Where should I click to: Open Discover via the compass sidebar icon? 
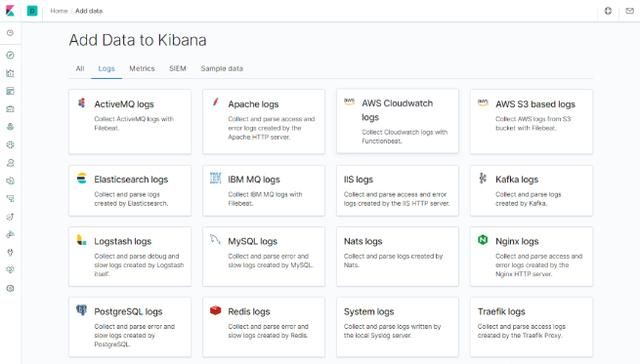(10, 55)
